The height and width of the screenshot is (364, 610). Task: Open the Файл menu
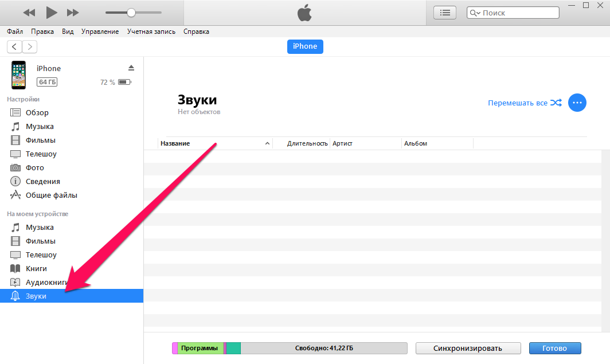pos(15,32)
